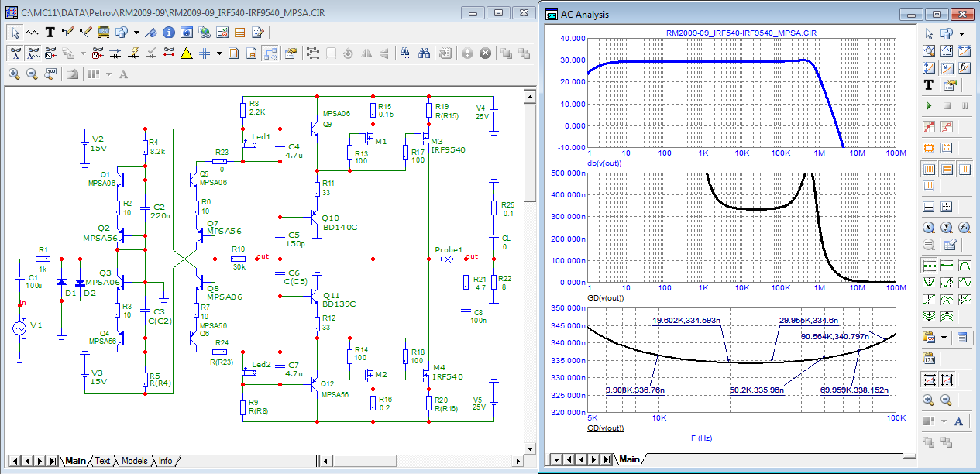
Task: Click the blue Info mode icon
Action: pos(168,33)
